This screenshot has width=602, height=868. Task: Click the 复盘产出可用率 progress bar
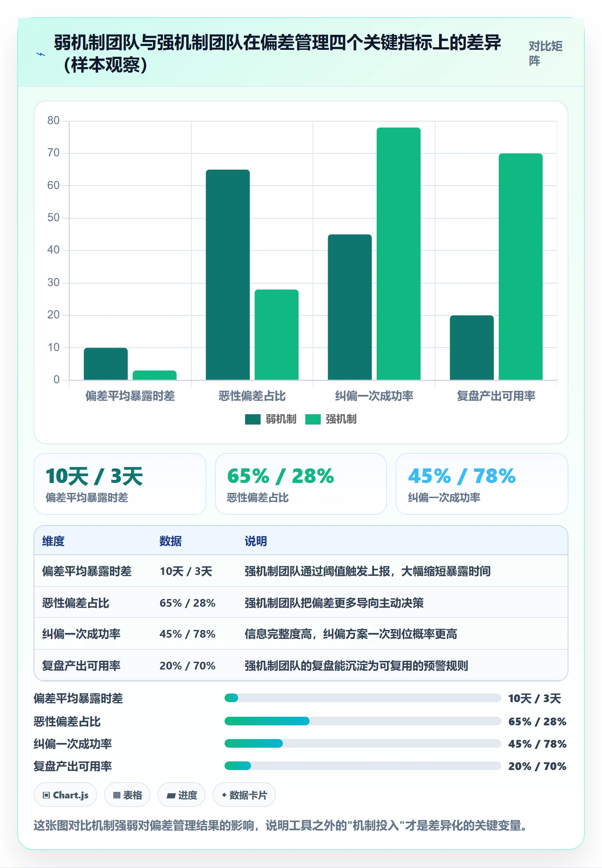coord(362,766)
